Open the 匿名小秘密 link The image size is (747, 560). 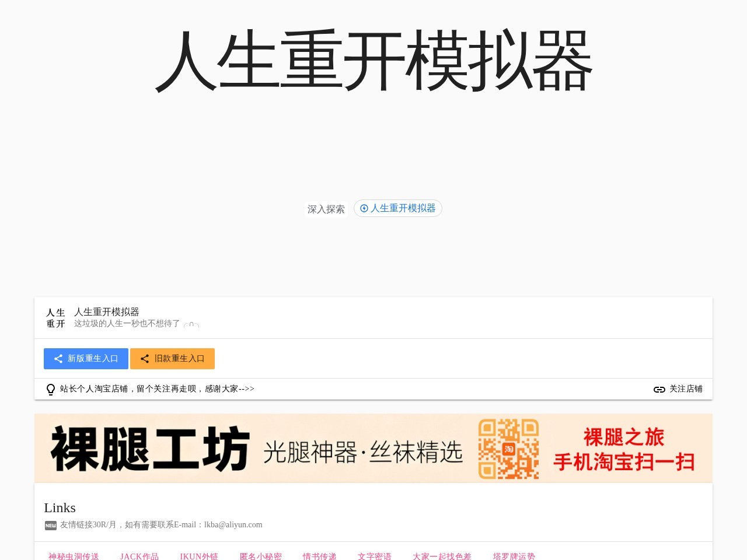[260, 556]
